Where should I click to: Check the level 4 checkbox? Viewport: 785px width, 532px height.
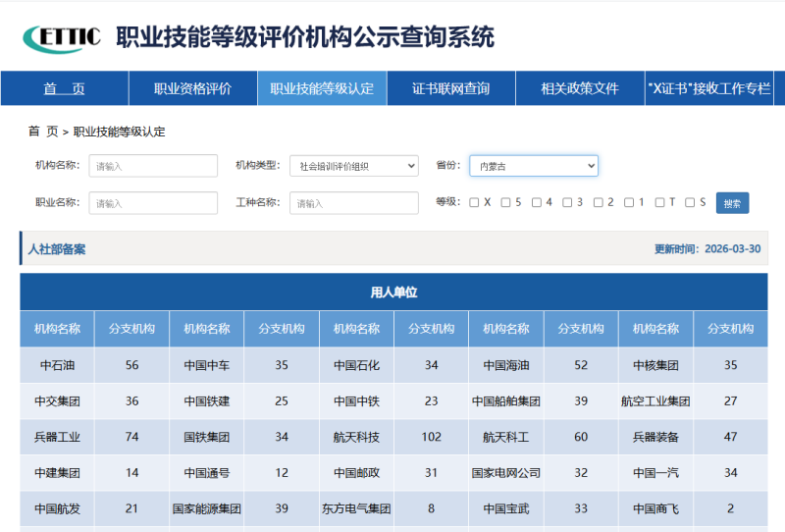tap(537, 202)
